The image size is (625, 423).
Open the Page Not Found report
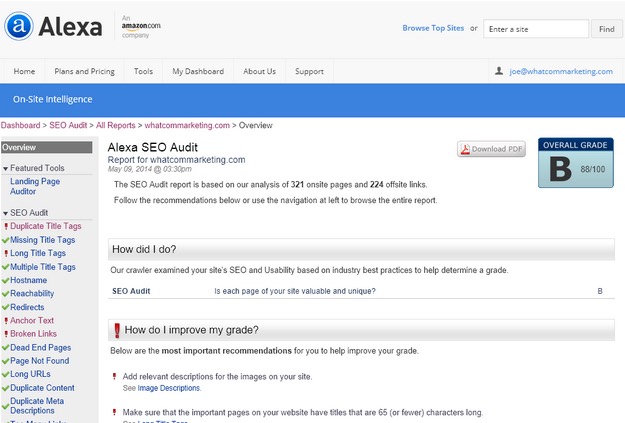pyautogui.click(x=39, y=361)
